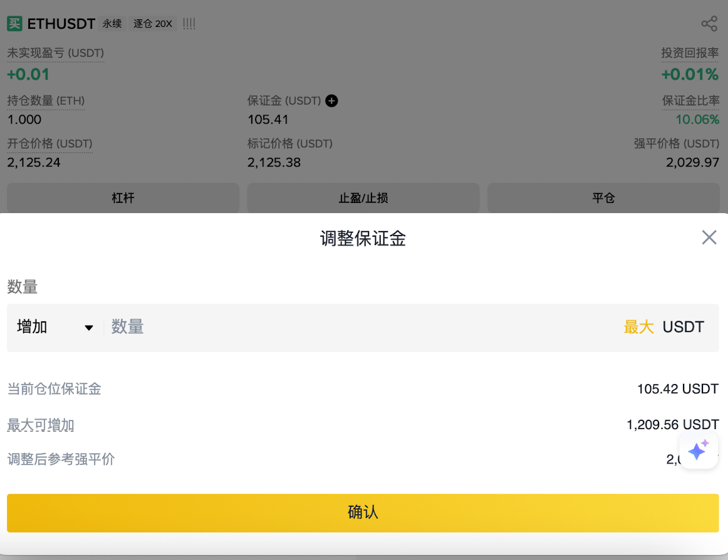The height and width of the screenshot is (560, 728).
Task: Open the 止盈/止损 settings button
Action: point(363,199)
